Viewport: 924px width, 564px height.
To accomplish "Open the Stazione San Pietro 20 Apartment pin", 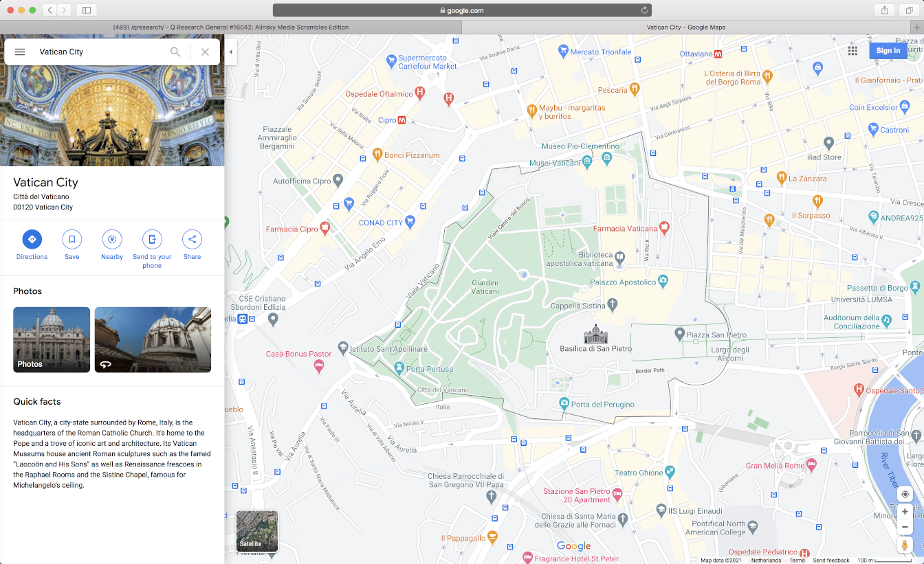I will 617,494.
